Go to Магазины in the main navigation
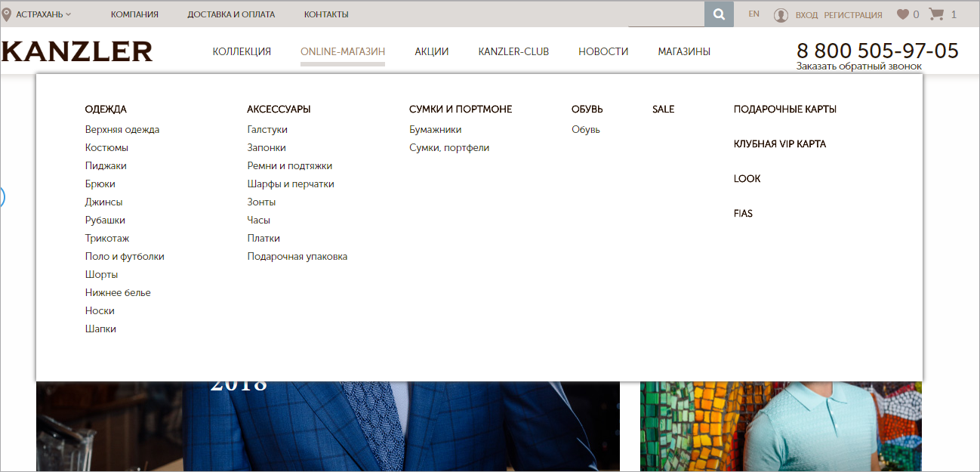This screenshot has width=980, height=472. tap(683, 51)
